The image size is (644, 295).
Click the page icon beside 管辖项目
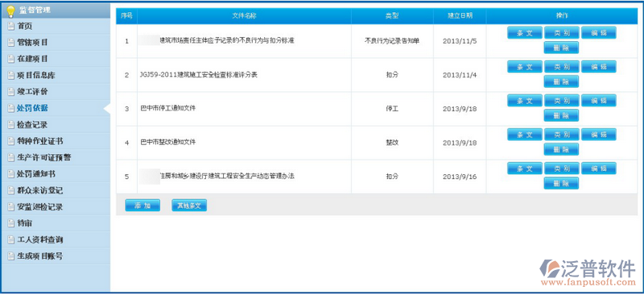tap(11, 43)
